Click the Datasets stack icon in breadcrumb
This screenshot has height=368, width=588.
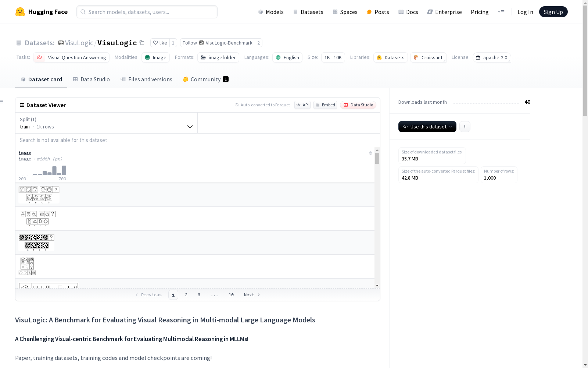point(19,43)
